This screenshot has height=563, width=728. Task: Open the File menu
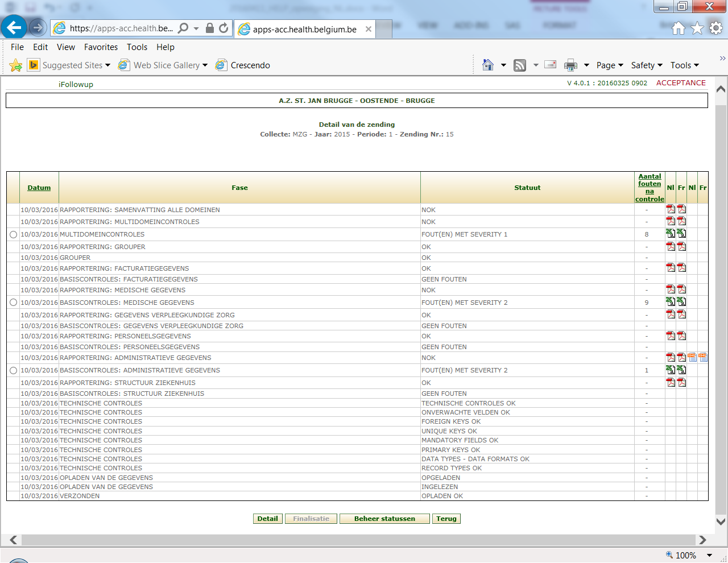[x=17, y=47]
